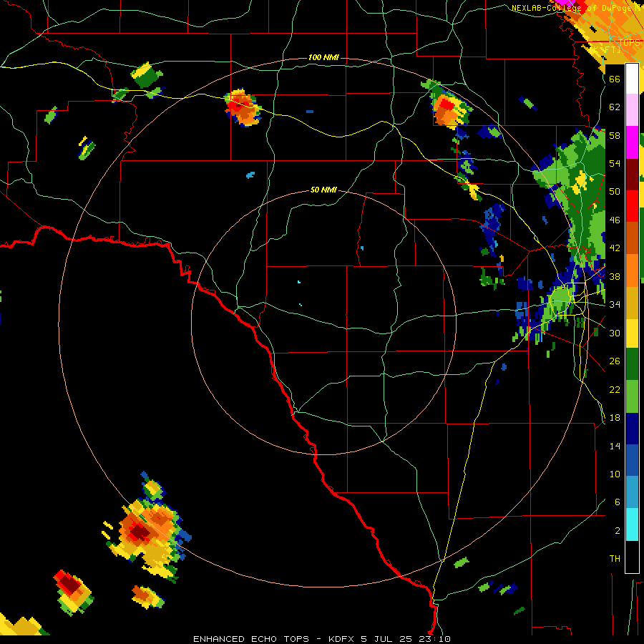
Task: Select the 30 legend value
Action: (615, 333)
